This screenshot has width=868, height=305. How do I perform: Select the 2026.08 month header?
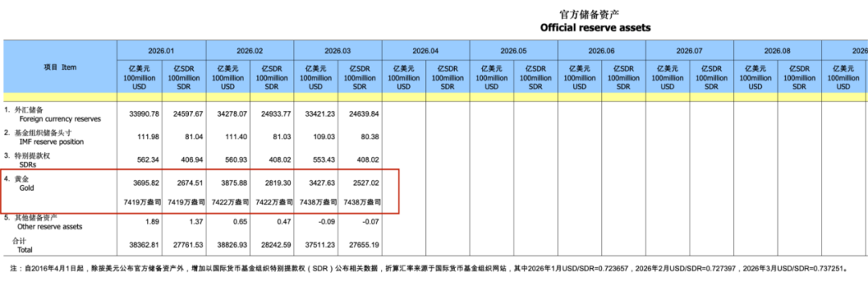click(778, 51)
